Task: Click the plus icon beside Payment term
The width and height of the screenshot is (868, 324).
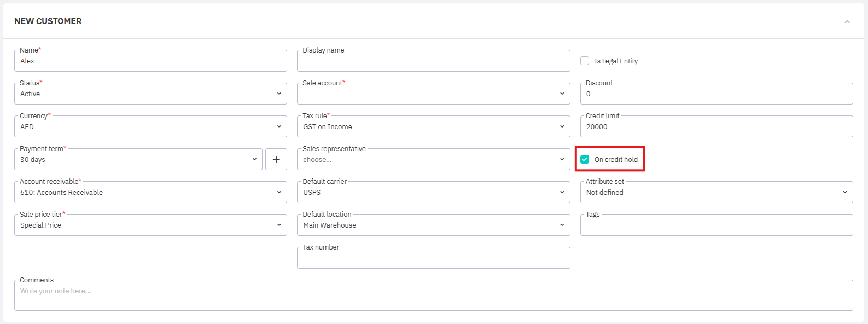Action: [276, 159]
